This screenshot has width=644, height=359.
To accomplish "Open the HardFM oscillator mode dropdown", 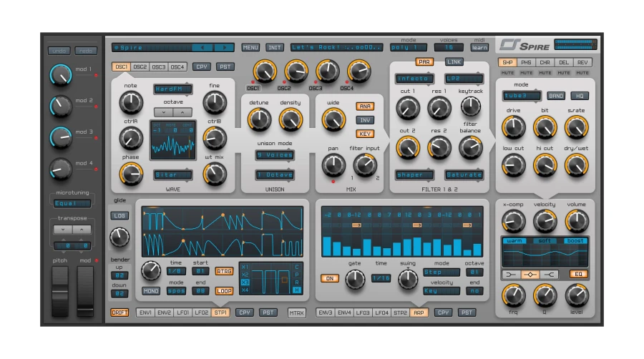I will click(x=173, y=89).
